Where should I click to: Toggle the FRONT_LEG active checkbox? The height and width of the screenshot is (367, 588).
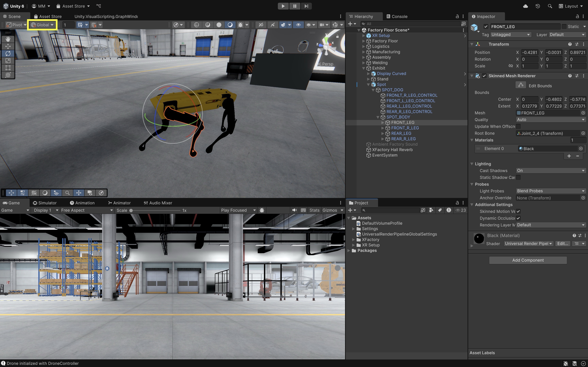(x=486, y=27)
